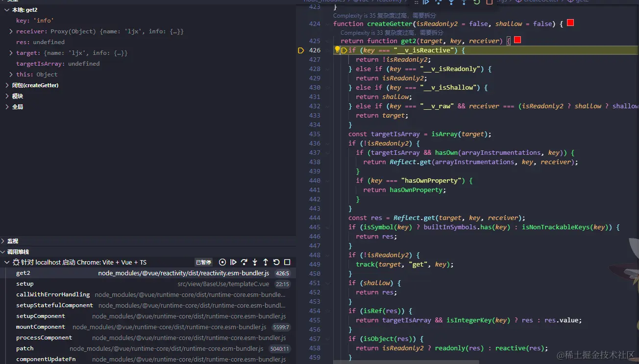Collapse the 本地: get2 scope
639x364 pixels.
[x=6, y=10]
